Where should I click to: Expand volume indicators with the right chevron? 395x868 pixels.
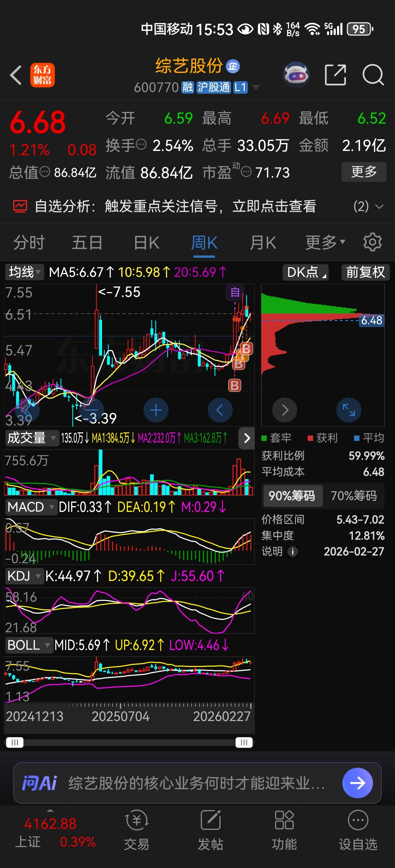(247, 438)
